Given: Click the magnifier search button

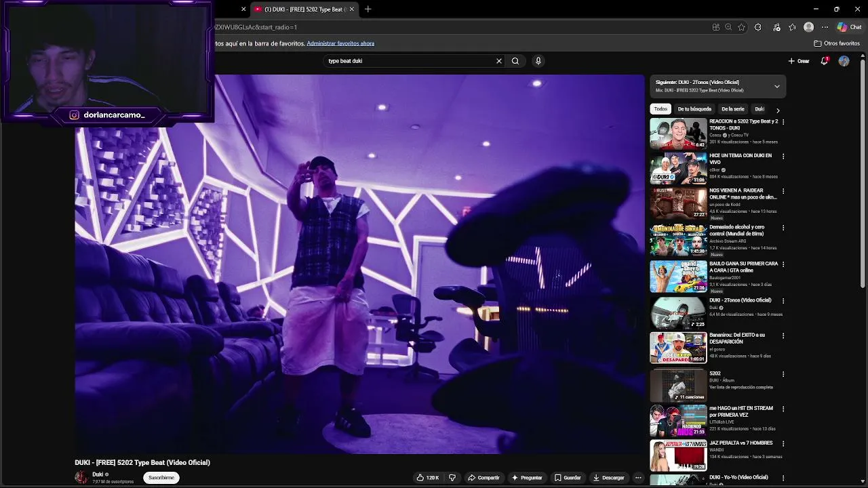Looking at the screenshot, I should coord(515,61).
